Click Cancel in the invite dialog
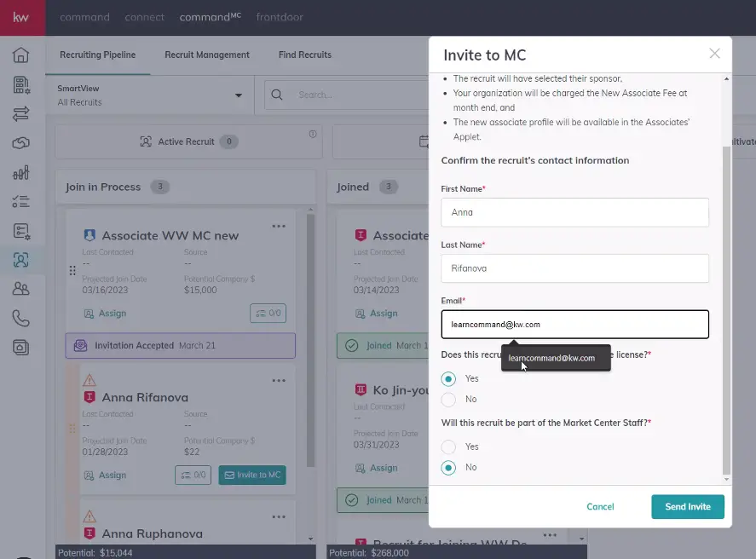This screenshot has width=756, height=559. (x=600, y=506)
